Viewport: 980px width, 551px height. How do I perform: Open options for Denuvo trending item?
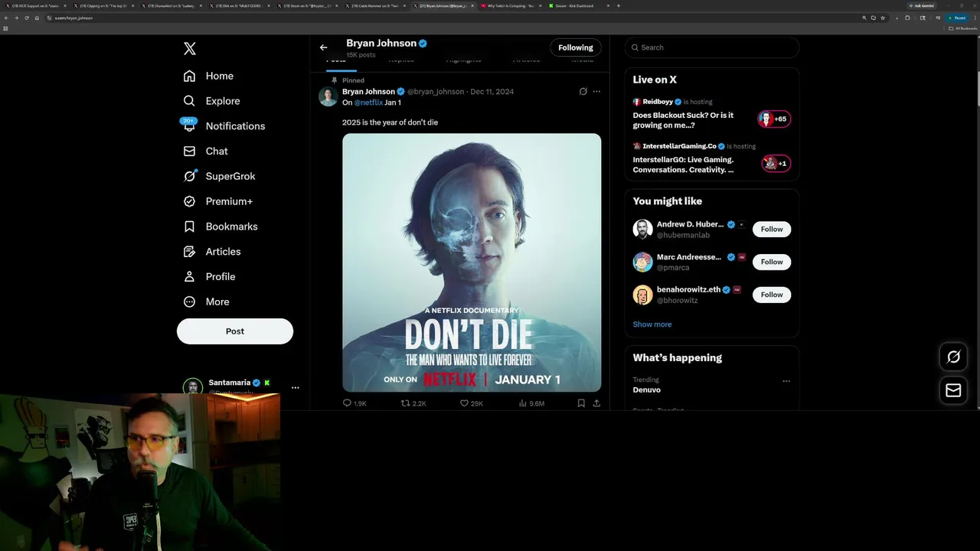pyautogui.click(x=786, y=381)
